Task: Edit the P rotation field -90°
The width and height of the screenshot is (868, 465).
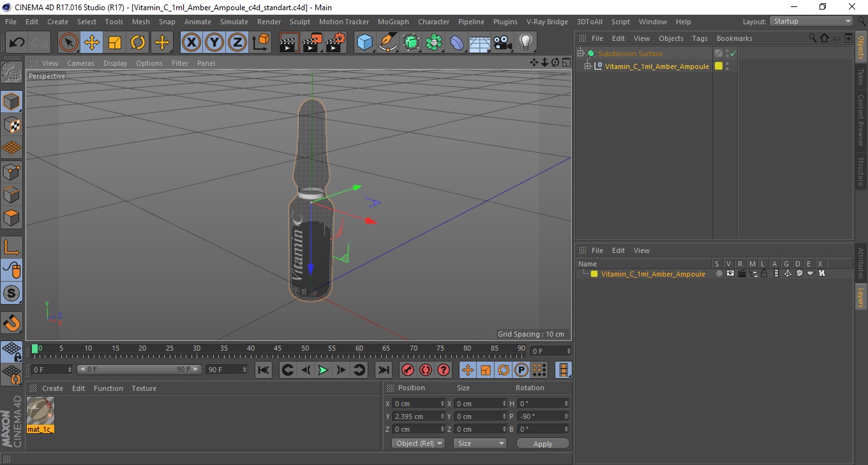Action: (543, 416)
